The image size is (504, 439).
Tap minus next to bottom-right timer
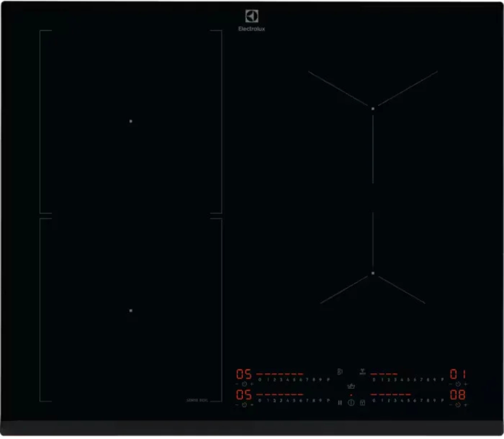coord(451,405)
